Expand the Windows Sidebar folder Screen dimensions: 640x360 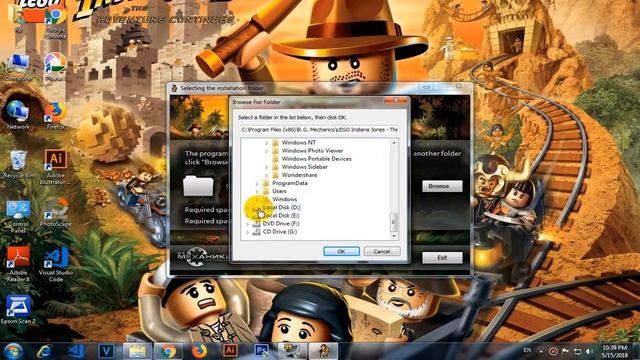pyautogui.click(x=266, y=167)
